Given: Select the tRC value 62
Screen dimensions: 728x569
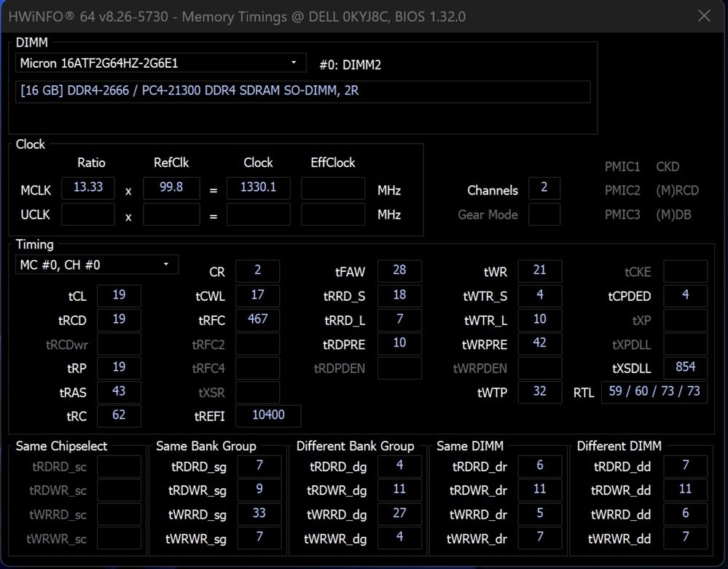Looking at the screenshot, I should (x=119, y=416).
